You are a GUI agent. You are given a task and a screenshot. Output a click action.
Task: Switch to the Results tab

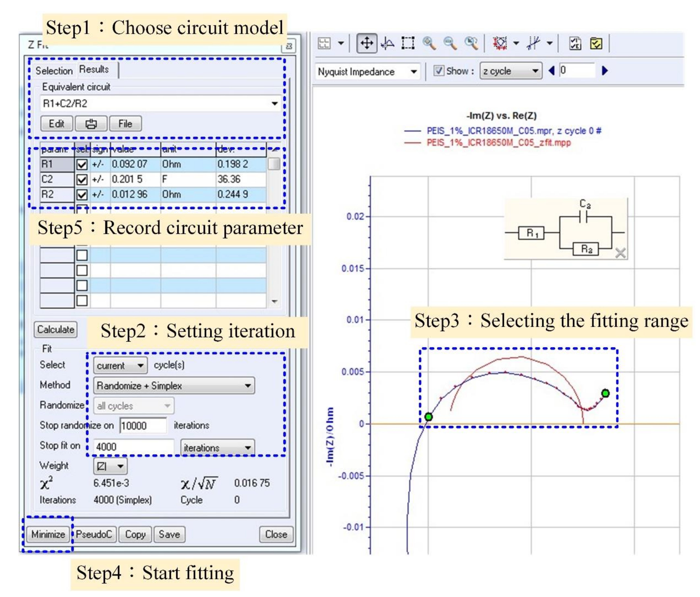click(94, 69)
